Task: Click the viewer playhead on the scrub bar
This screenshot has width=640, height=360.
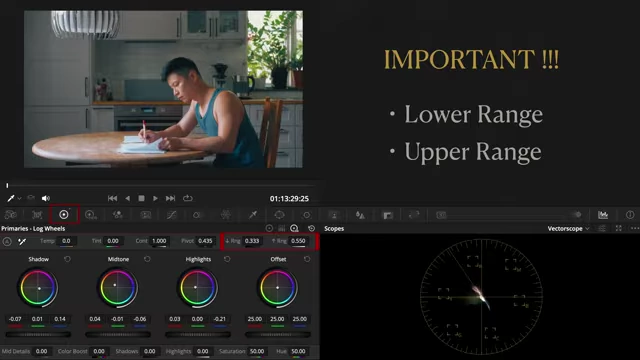Action: 7,185
